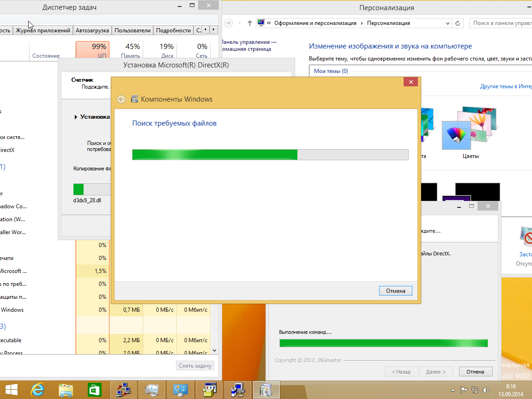This screenshot has height=399, width=532.
Task: Sort by CPU column showing 99%
Action: [x=92, y=50]
